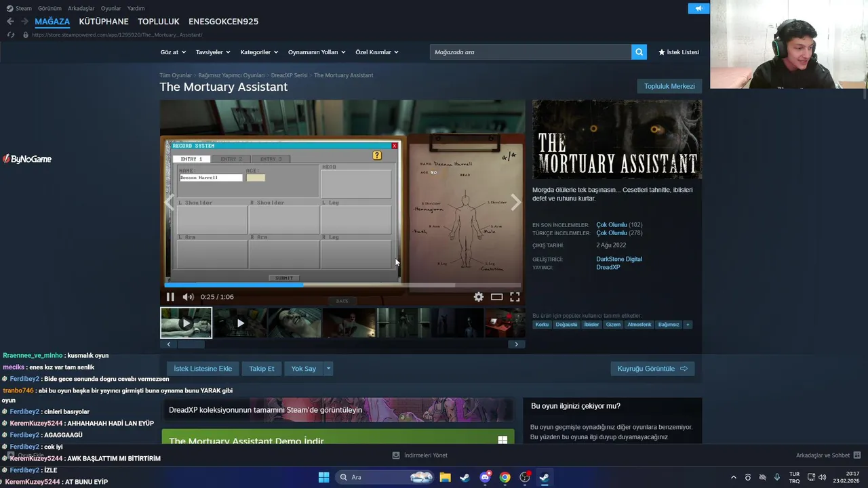Open DreadXP Serisi breadcrumb link
The width and height of the screenshot is (868, 488).
289,75
